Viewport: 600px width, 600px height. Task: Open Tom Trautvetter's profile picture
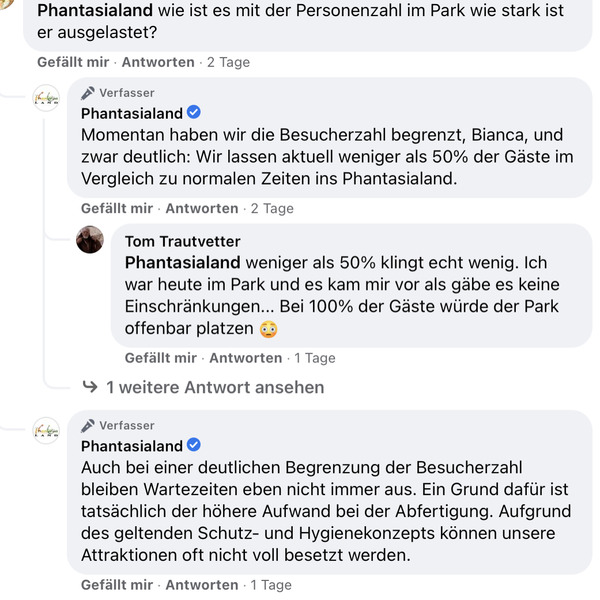[x=90, y=240]
